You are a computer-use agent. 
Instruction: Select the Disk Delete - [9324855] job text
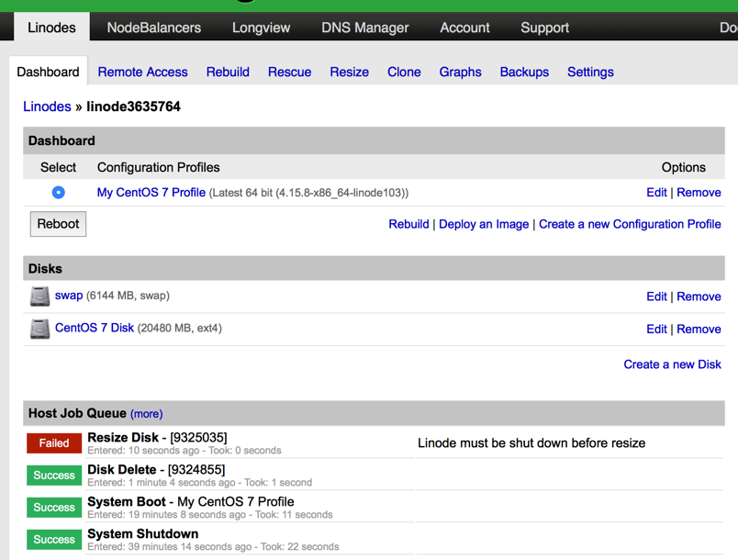click(x=156, y=469)
